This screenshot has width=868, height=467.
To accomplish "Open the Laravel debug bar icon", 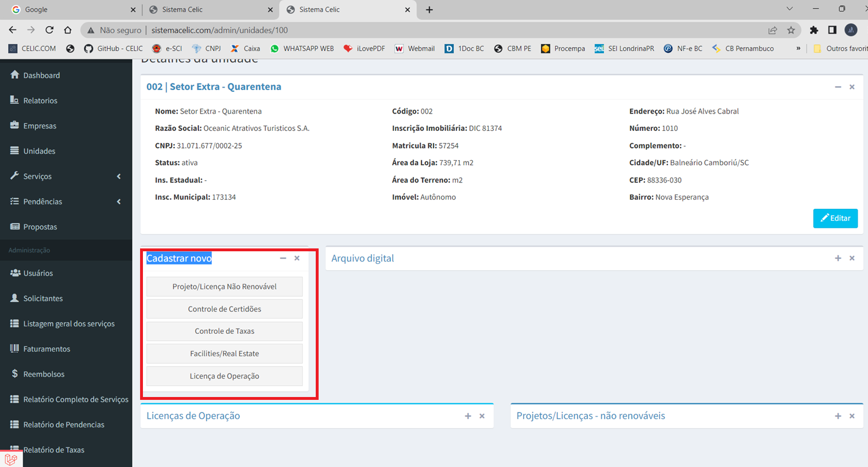I will coord(11,459).
